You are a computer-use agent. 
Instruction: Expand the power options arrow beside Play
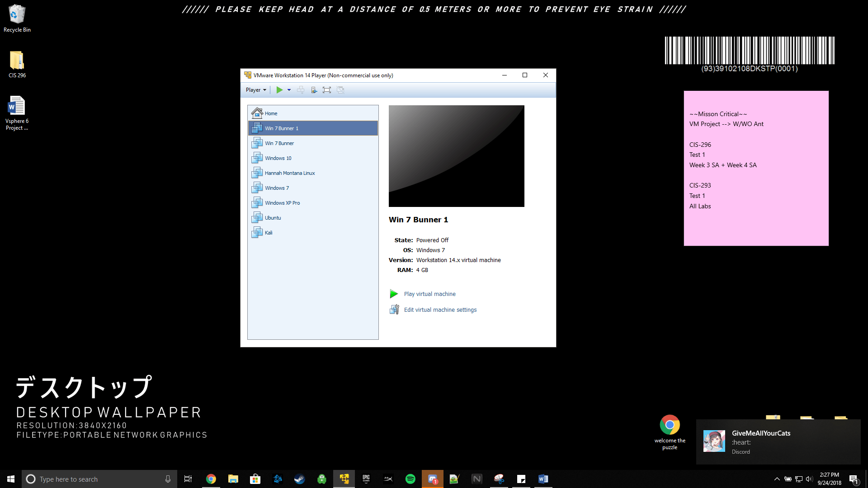289,90
